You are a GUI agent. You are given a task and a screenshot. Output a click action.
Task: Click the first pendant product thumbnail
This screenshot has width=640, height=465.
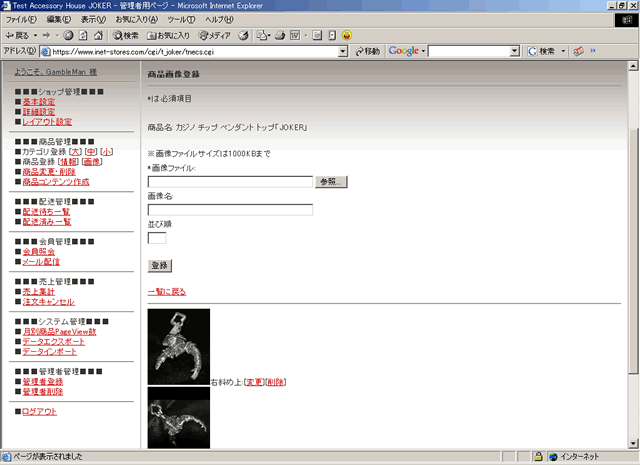pos(178,347)
